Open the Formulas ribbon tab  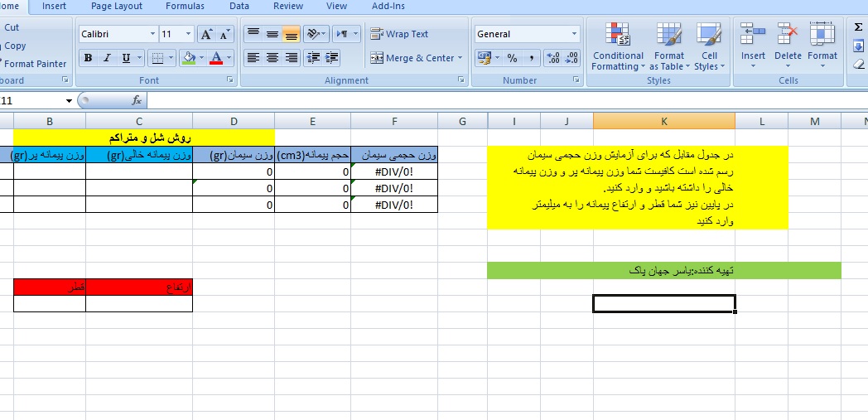pyautogui.click(x=185, y=6)
